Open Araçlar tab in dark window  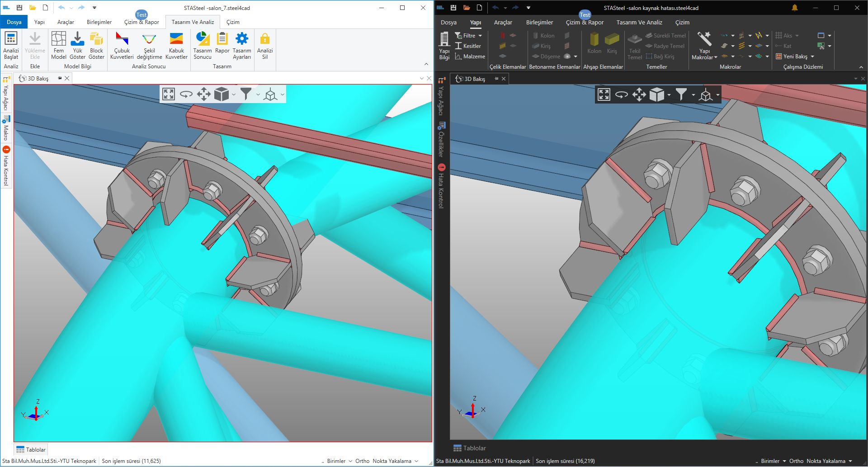click(503, 23)
